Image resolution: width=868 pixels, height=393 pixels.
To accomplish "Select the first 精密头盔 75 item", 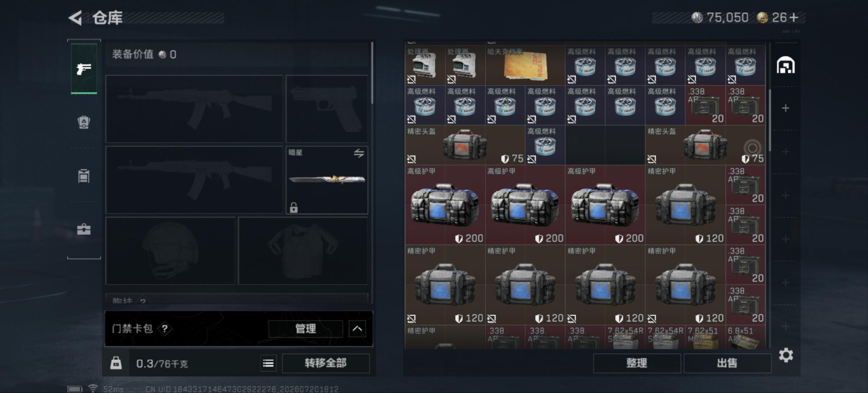I will click(465, 145).
